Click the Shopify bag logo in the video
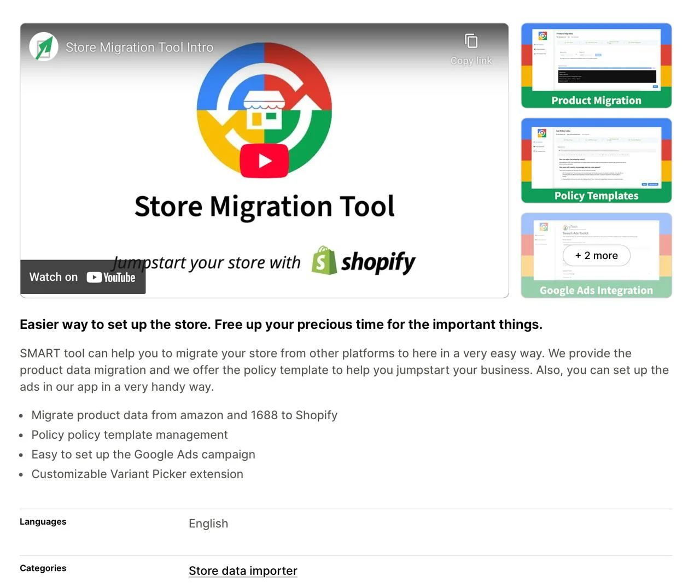This screenshot has width=700, height=588. (322, 261)
